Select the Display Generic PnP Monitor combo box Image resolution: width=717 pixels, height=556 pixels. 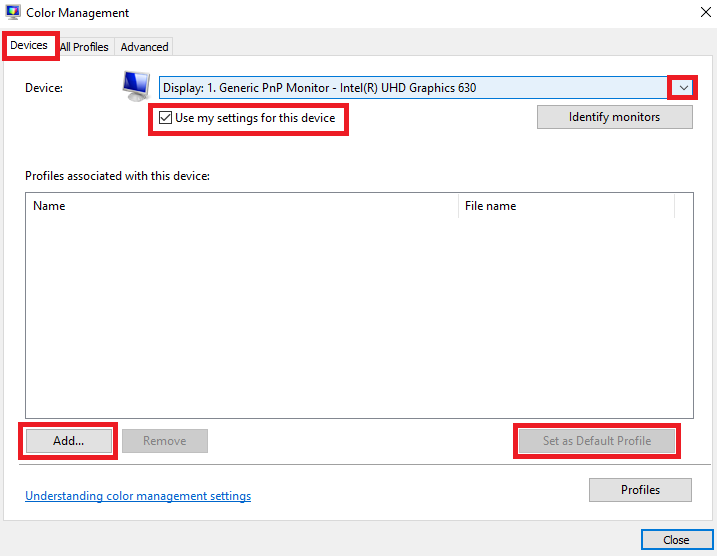point(427,88)
